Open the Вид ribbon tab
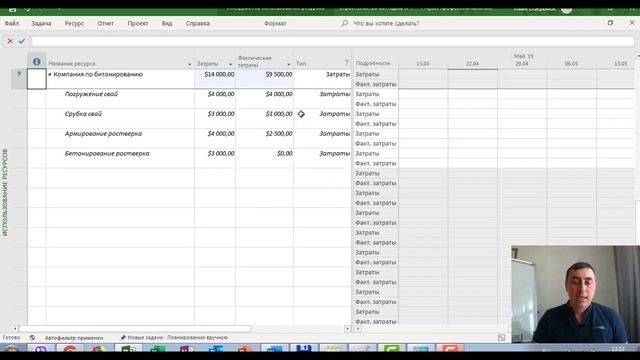The height and width of the screenshot is (360, 640). pyautogui.click(x=167, y=23)
